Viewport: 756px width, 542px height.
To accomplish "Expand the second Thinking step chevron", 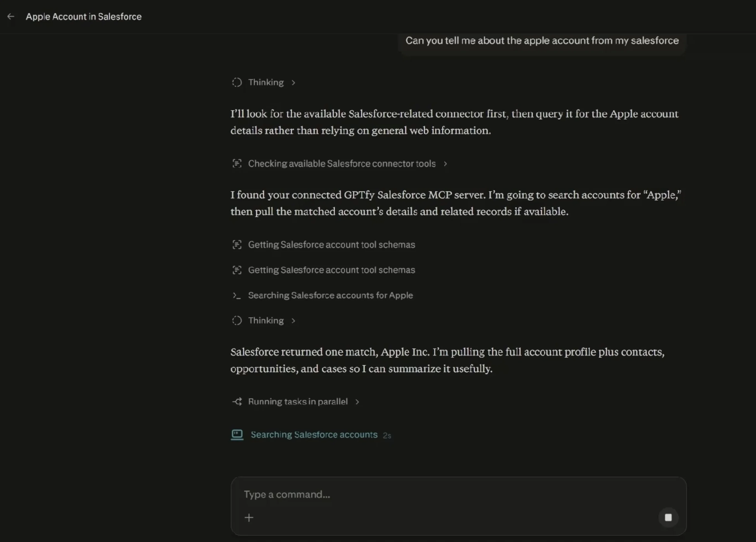I will tap(293, 321).
